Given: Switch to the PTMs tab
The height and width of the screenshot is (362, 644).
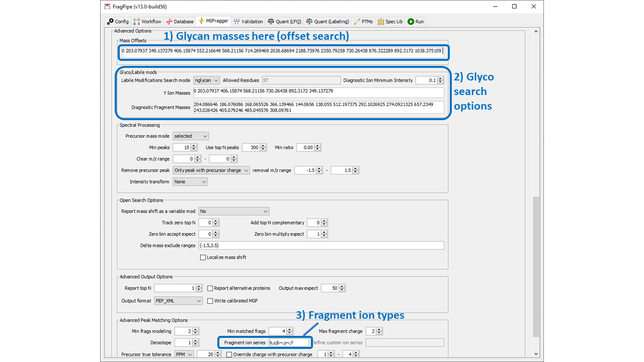Looking at the screenshot, I should click(363, 22).
